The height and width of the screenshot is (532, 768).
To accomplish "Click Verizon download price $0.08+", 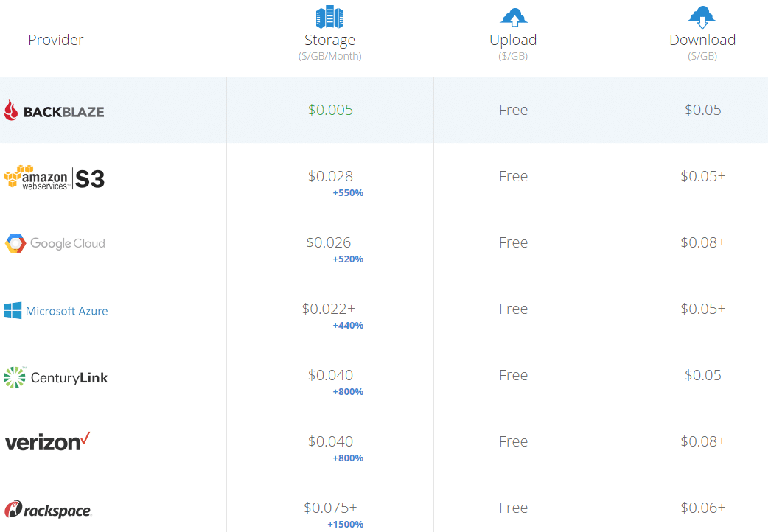I will click(x=703, y=441).
